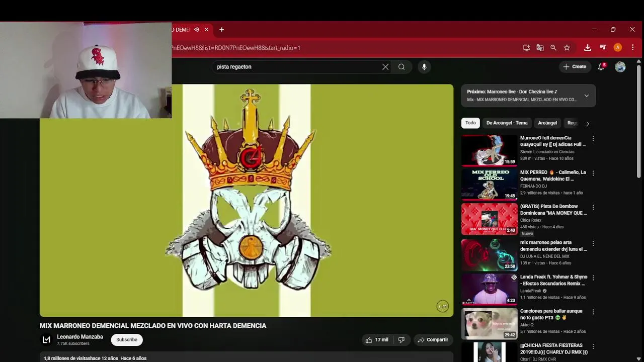The height and width of the screenshot is (362, 644).
Task: Open the Chrome profile avatar
Action: pos(618,48)
